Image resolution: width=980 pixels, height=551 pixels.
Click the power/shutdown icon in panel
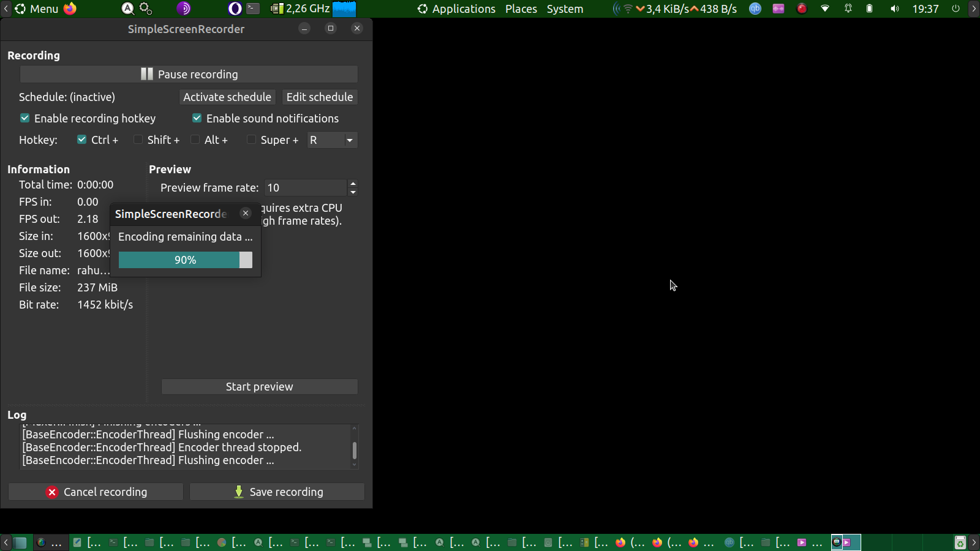tap(956, 9)
